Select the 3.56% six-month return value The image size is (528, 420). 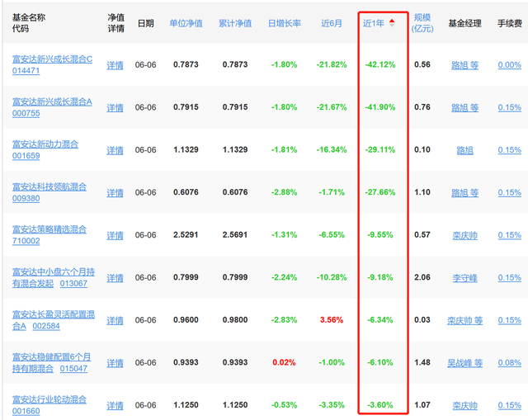[332, 319]
